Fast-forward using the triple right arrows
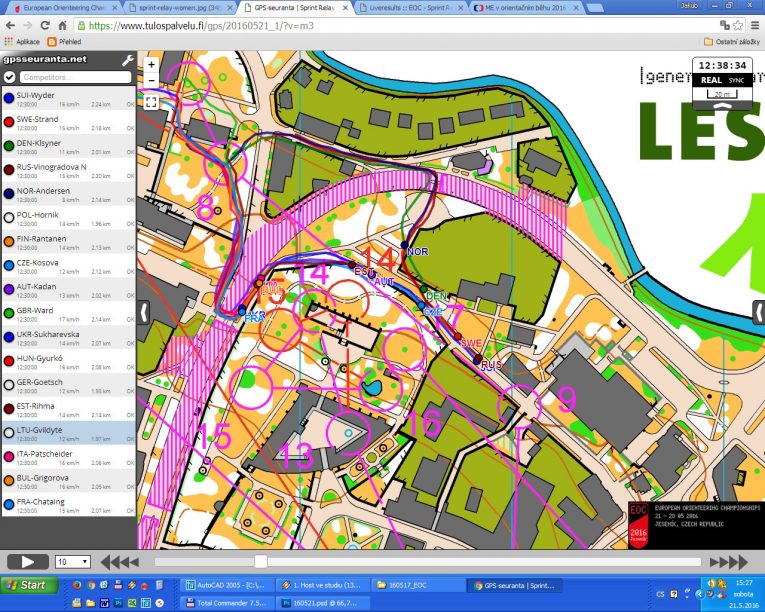 coord(728,562)
